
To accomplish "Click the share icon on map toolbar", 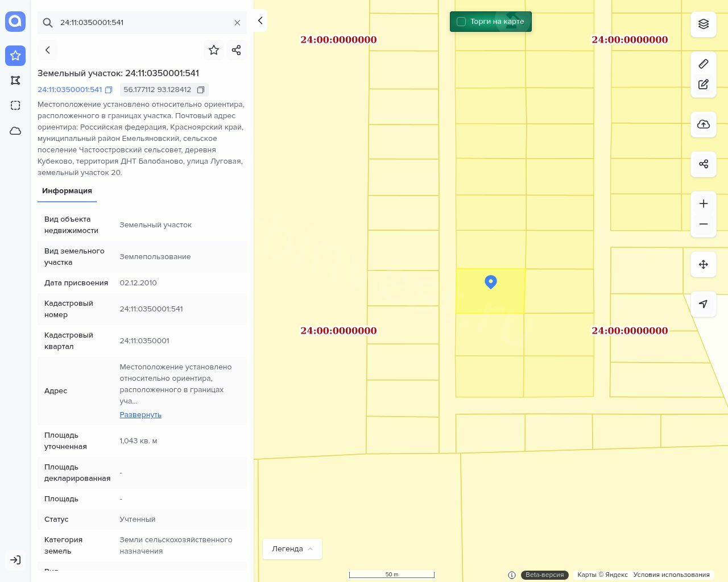I will tap(704, 164).
